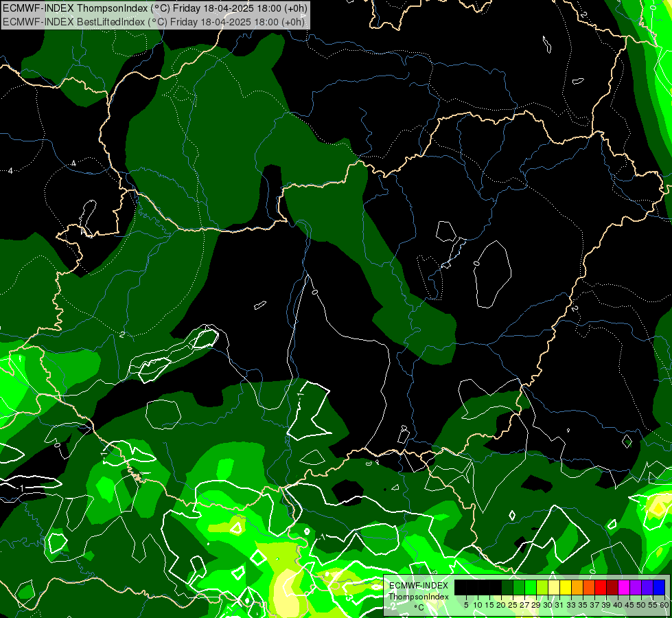Click the legend tick value '50'
672x618 pixels.
[642, 605]
